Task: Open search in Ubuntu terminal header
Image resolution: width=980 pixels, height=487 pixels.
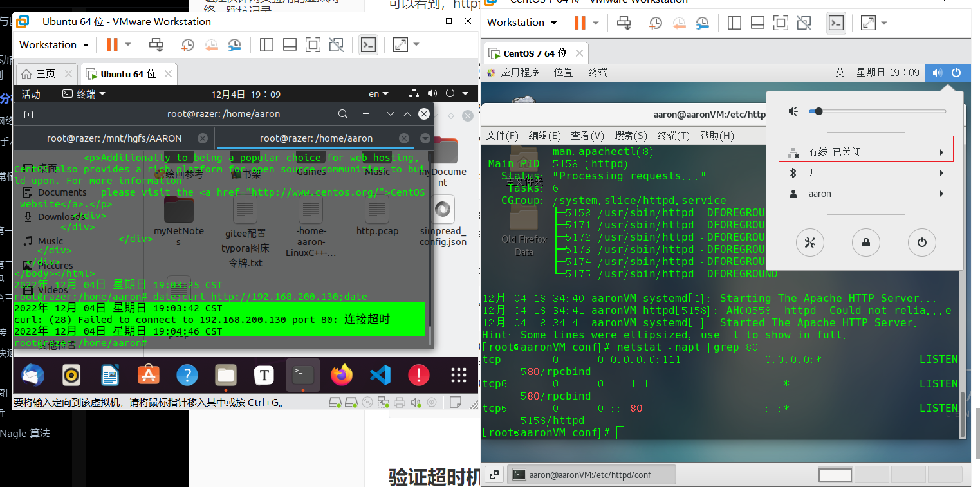Action: tap(343, 114)
